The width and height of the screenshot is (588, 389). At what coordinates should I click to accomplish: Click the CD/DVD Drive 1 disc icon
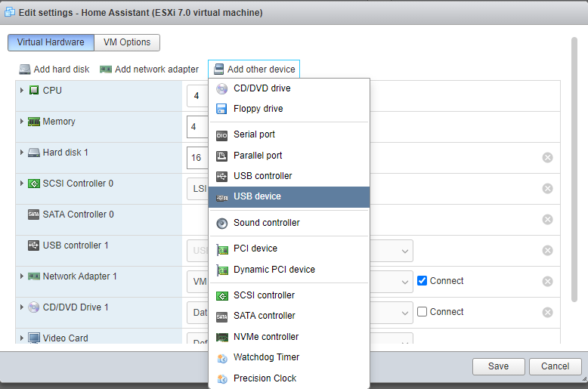34,307
